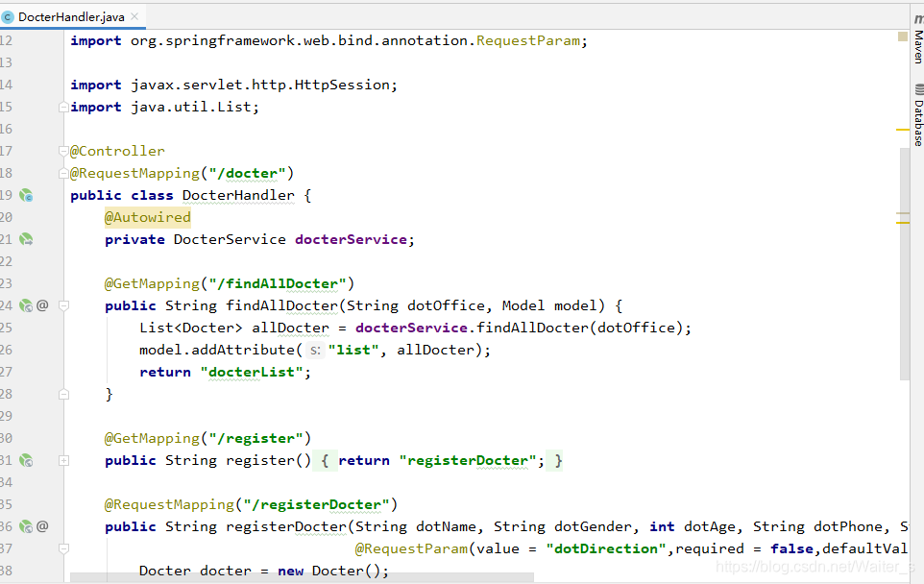Screen dimensions: 924x584
Task: Click docterService field name in its declaration
Action: 352,240
